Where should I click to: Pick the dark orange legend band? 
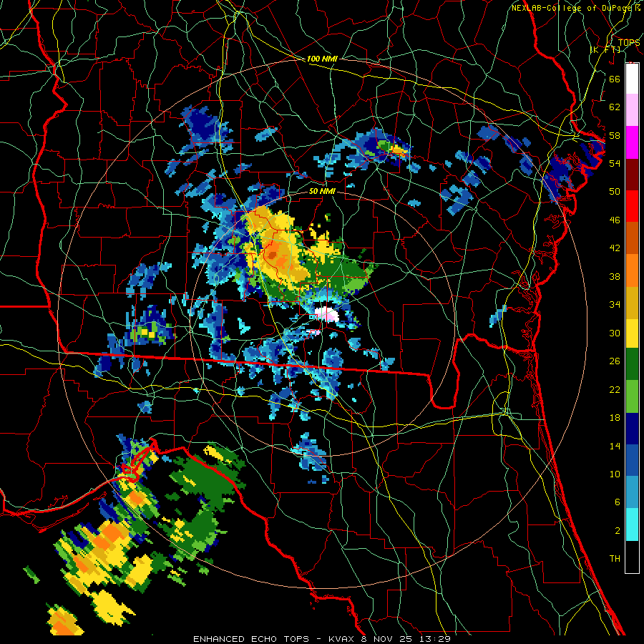[632, 238]
